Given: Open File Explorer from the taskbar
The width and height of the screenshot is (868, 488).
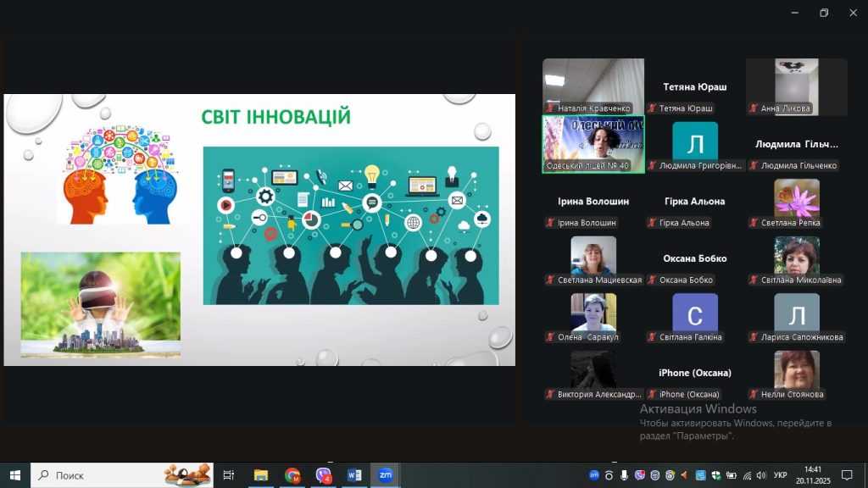Looking at the screenshot, I should coord(261,475).
